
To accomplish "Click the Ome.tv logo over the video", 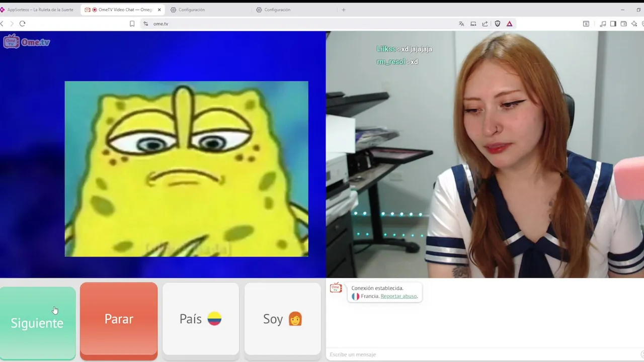I will [27, 42].
